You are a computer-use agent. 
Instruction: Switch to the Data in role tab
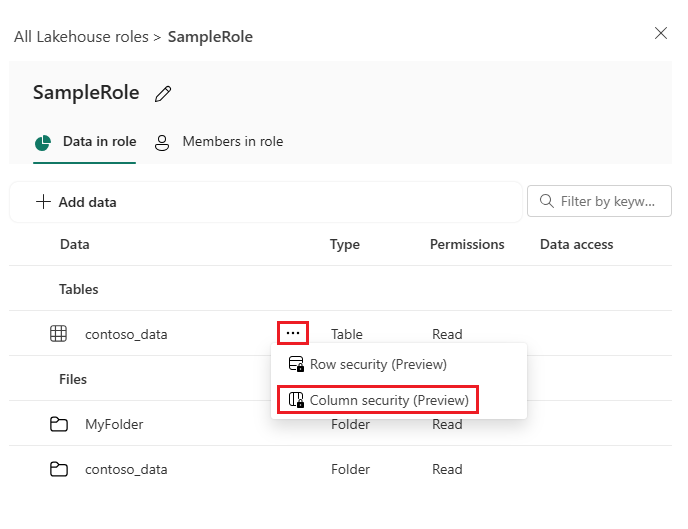pyautogui.click(x=86, y=142)
